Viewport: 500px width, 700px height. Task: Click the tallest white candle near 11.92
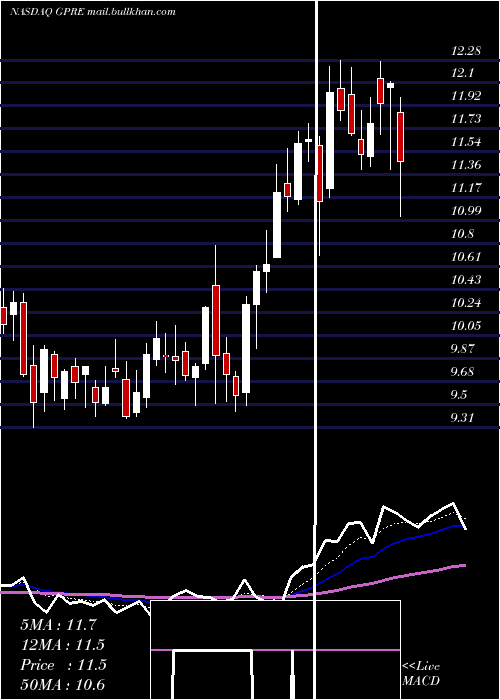tap(330, 140)
